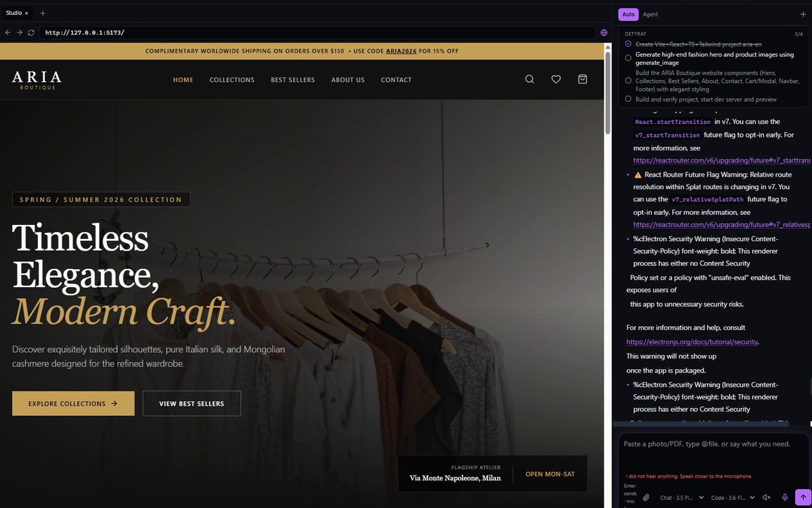Click circle for Build and verify project task
The width and height of the screenshot is (812, 508).
628,99
